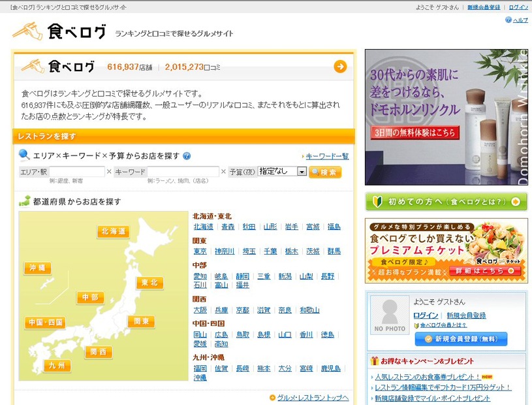Click 新規会員登録 link in guest panel
The width and height of the screenshot is (532, 405).
(466, 316)
